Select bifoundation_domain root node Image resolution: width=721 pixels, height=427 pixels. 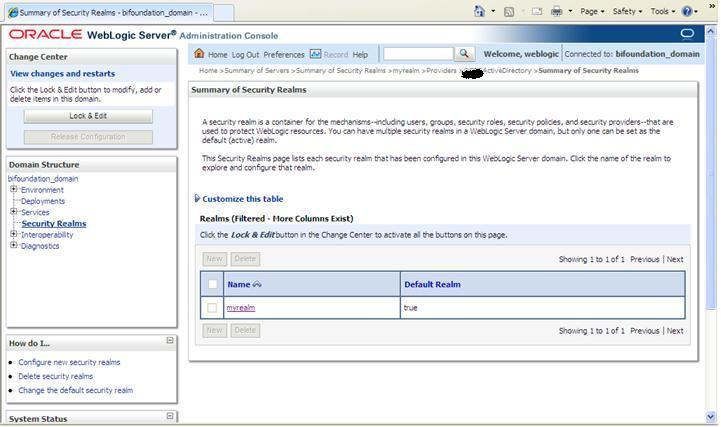[x=43, y=178]
